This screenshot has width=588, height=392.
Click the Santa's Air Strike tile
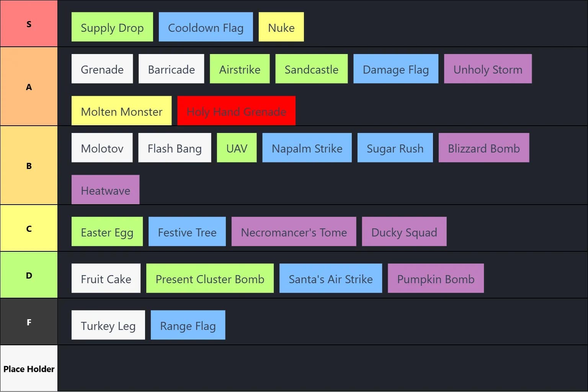coord(330,279)
